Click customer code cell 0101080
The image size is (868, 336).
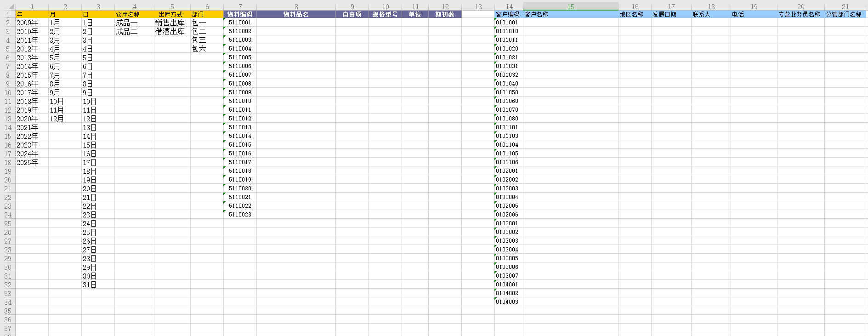tap(509, 119)
